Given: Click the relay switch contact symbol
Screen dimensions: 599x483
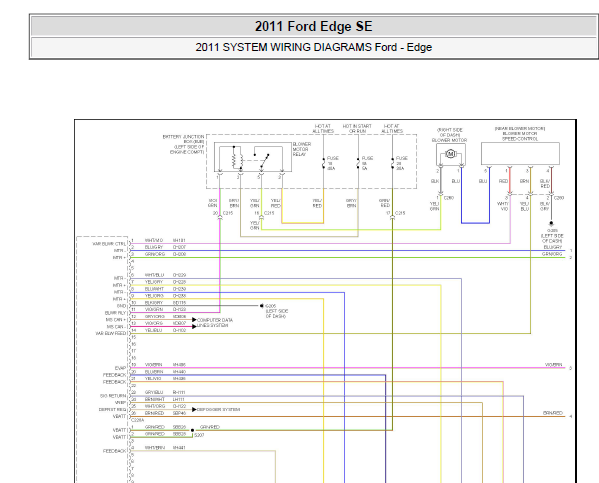Looking at the screenshot, I should click(262, 159).
